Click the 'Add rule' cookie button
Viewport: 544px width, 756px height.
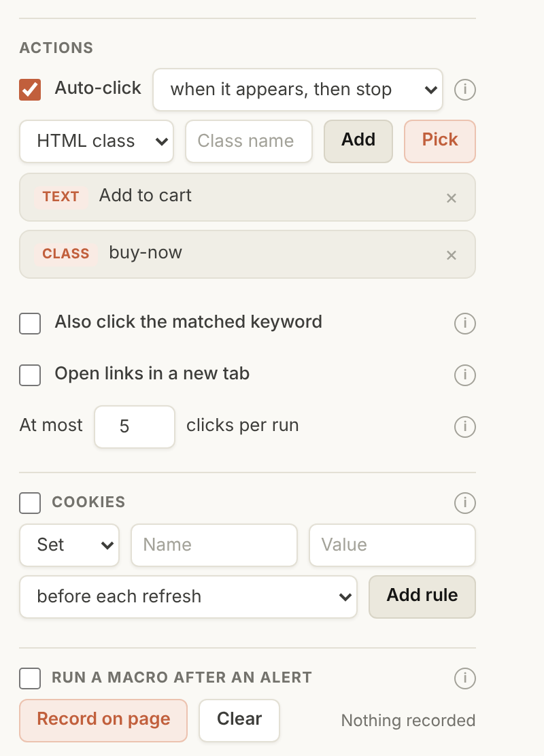point(422,596)
